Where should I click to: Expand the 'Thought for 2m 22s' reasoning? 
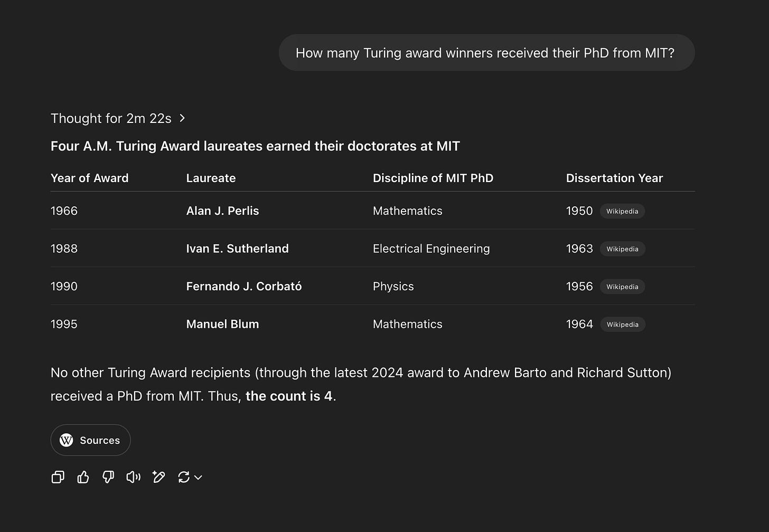point(118,118)
